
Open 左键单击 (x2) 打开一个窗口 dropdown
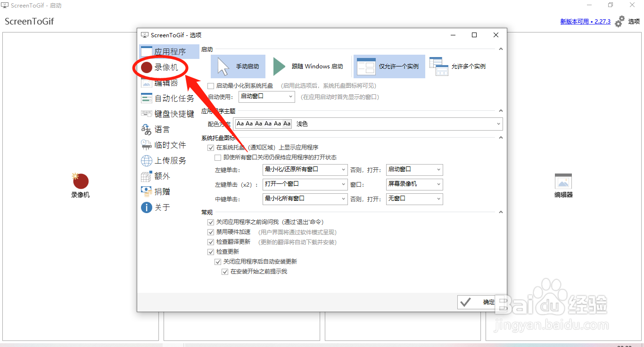click(305, 184)
